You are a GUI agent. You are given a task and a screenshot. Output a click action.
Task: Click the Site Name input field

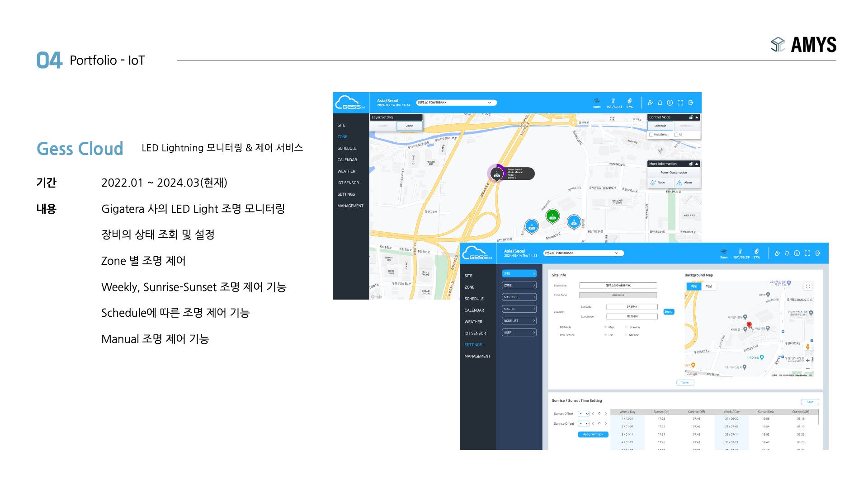point(618,286)
